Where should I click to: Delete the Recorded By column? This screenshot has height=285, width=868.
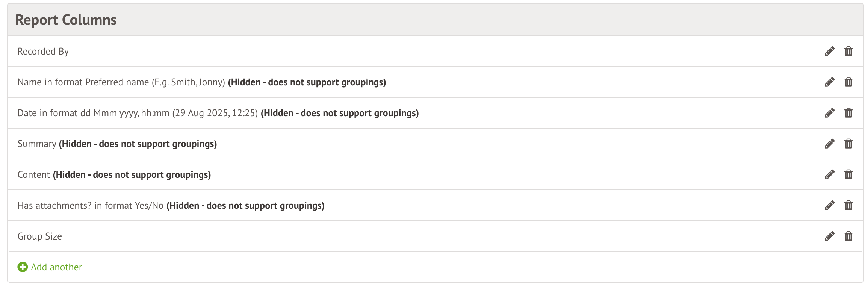click(848, 51)
